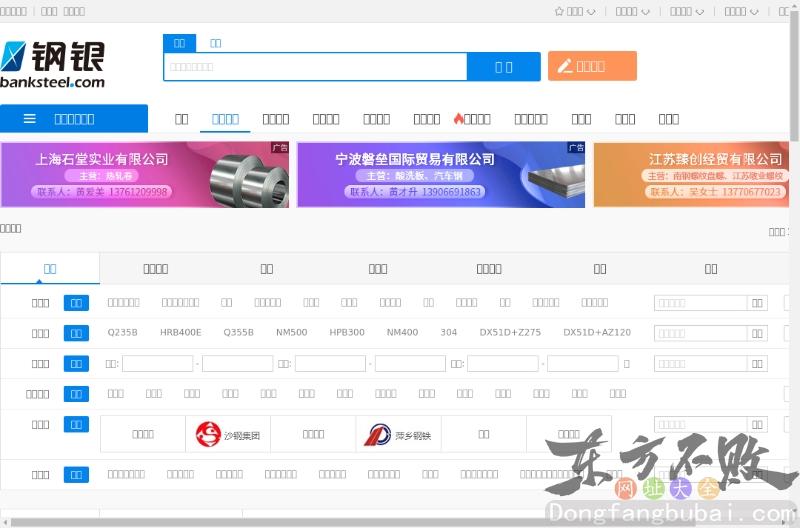800x528 pixels.
Task: Select the highlighted blue tab above the search box
Action: [179, 43]
